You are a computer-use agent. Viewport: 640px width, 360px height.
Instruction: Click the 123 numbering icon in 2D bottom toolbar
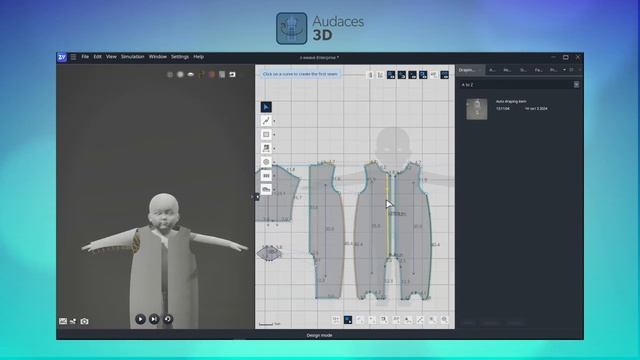(x=336, y=320)
